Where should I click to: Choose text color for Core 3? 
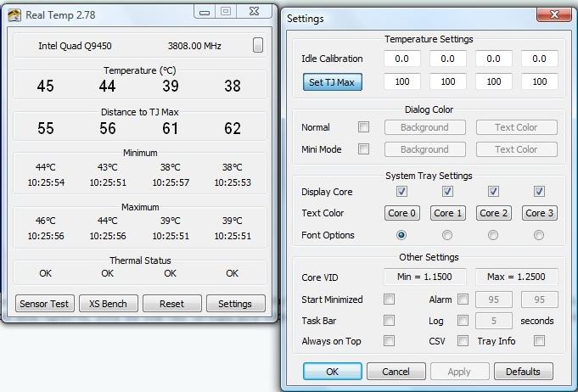click(539, 213)
